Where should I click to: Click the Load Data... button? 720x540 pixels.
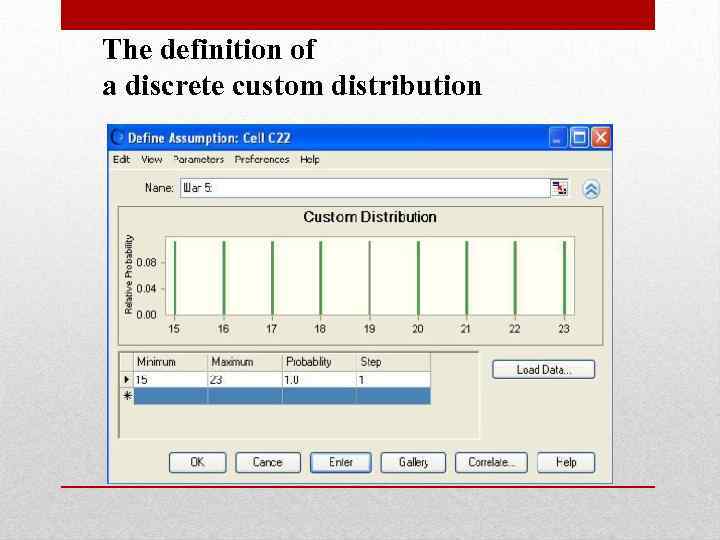coord(544,370)
